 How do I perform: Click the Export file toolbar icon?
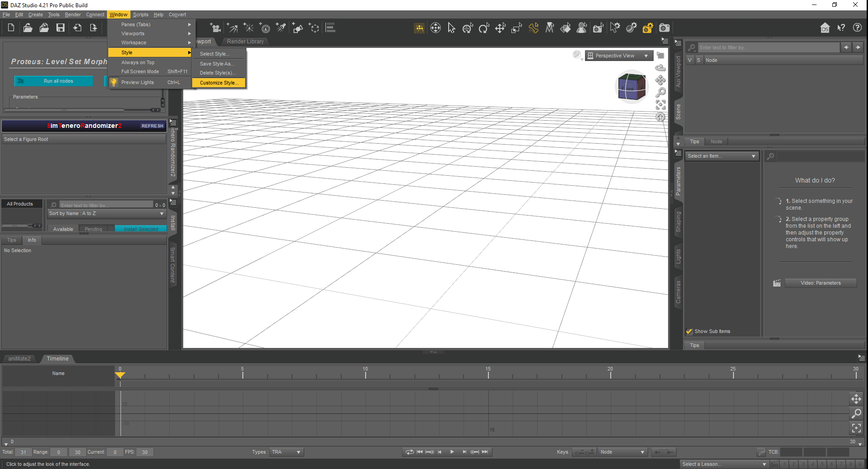click(x=93, y=28)
